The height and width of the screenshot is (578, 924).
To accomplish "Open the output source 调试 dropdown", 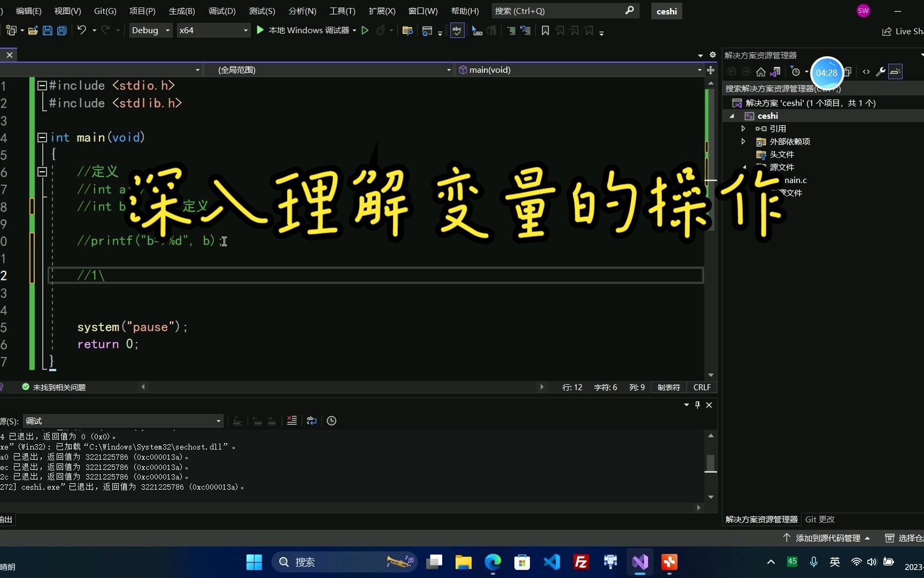I will click(123, 421).
